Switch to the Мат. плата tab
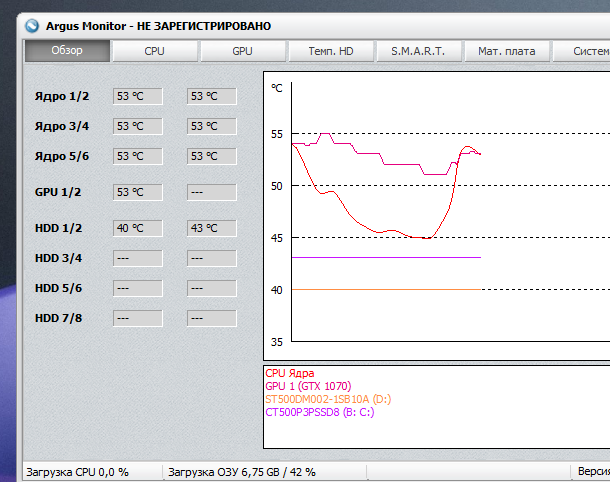This screenshot has width=610, height=482. [x=506, y=51]
